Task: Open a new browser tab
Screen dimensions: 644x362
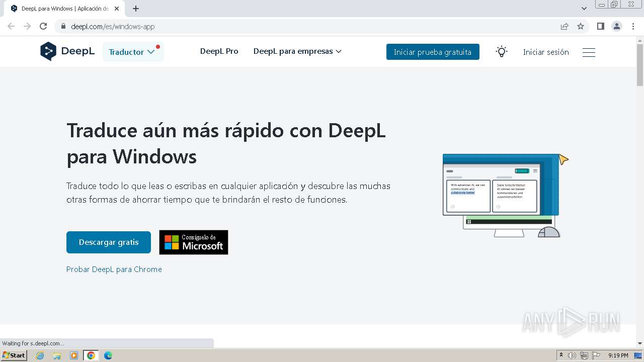Action: (x=136, y=9)
